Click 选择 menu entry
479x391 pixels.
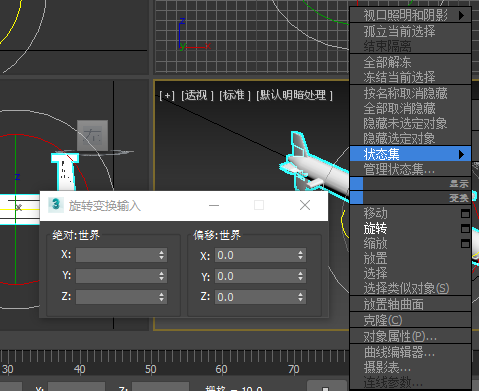click(410, 273)
